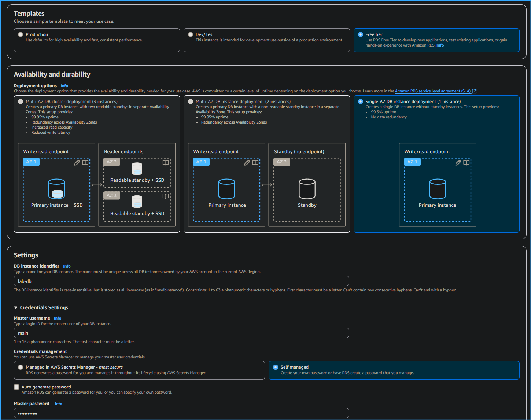The height and width of the screenshot is (420, 531).
Task: Click Info next to Deployment options
Action: [x=64, y=85]
